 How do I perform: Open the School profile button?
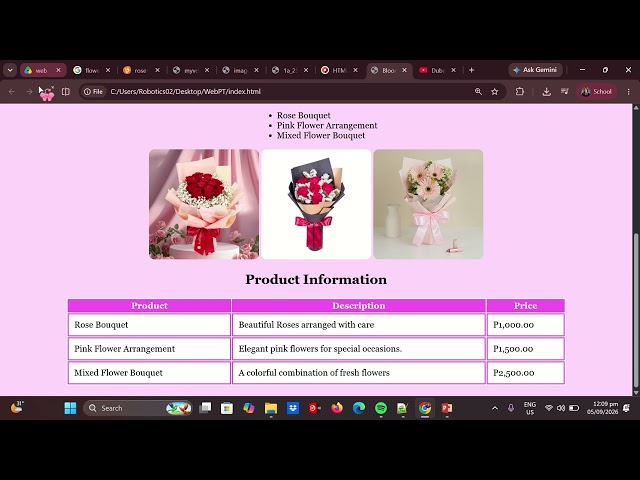pyautogui.click(x=596, y=91)
